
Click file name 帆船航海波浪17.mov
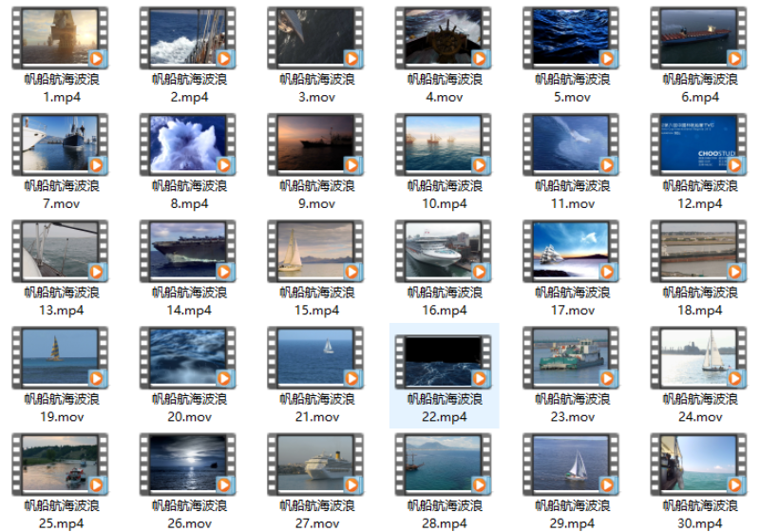click(x=573, y=301)
